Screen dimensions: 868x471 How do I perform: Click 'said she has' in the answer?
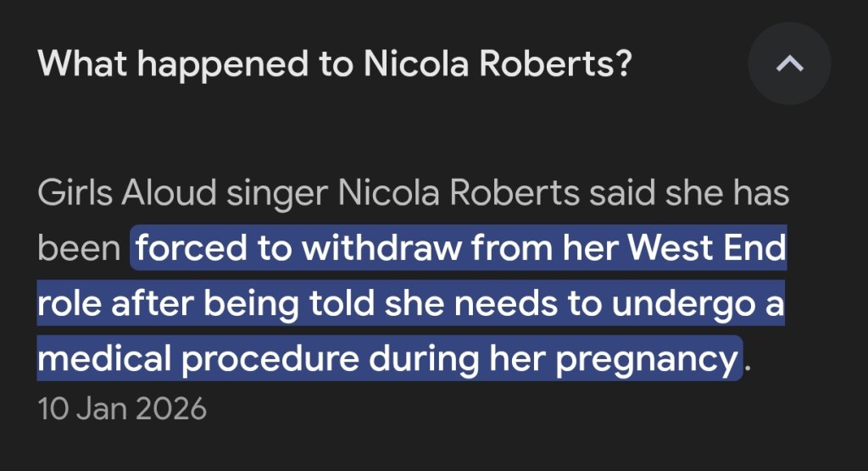[689, 194]
